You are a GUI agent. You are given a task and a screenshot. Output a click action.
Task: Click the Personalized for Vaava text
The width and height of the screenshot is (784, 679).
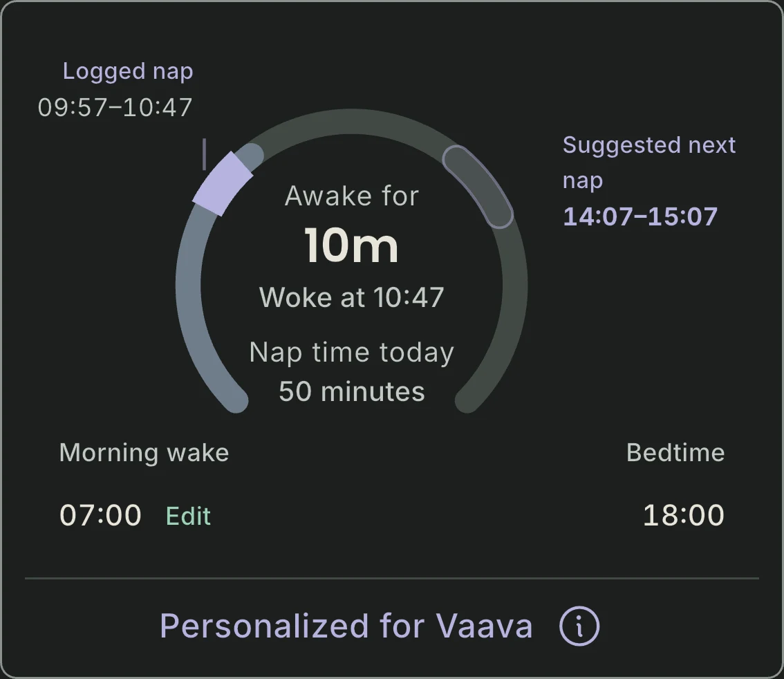pyautogui.click(x=346, y=626)
